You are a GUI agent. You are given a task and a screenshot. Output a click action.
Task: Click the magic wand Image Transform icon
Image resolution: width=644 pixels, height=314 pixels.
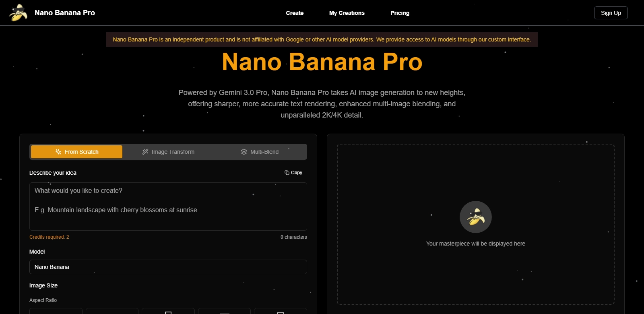tap(145, 152)
